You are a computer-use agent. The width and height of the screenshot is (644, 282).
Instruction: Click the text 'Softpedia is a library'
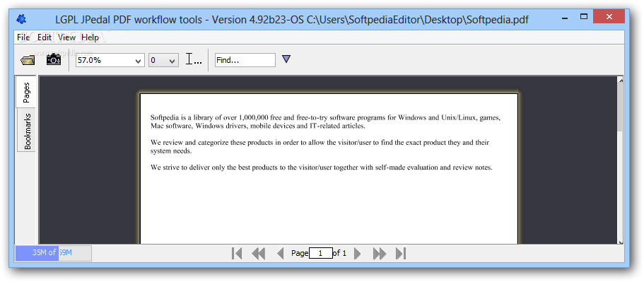(182, 118)
